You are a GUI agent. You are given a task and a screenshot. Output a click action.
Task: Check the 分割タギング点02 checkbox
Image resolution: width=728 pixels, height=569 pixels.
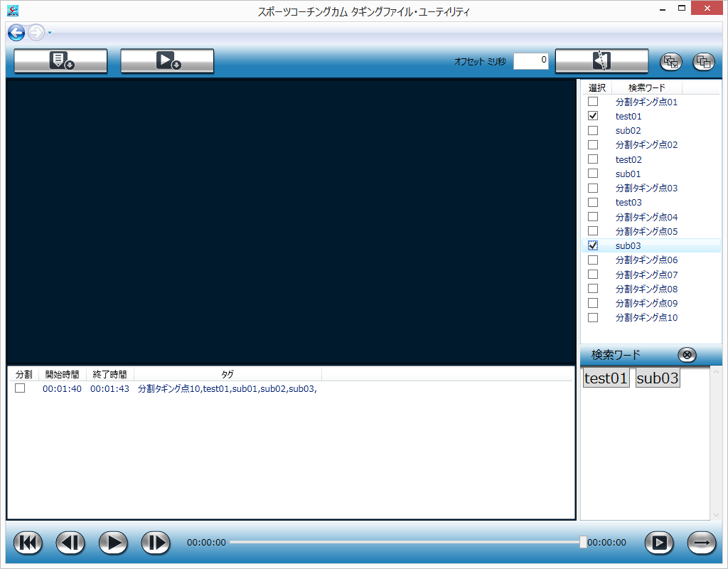coord(593,145)
